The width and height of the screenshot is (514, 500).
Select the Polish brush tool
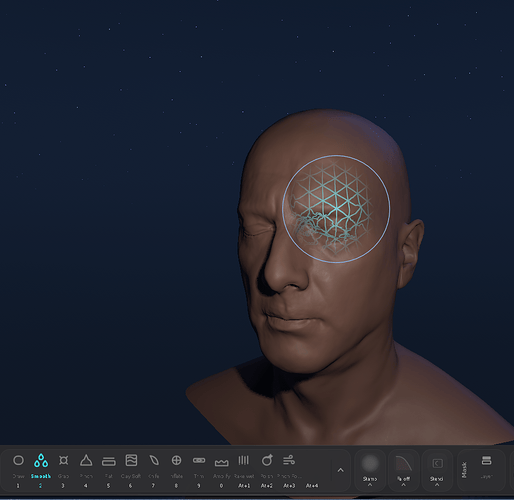267,461
